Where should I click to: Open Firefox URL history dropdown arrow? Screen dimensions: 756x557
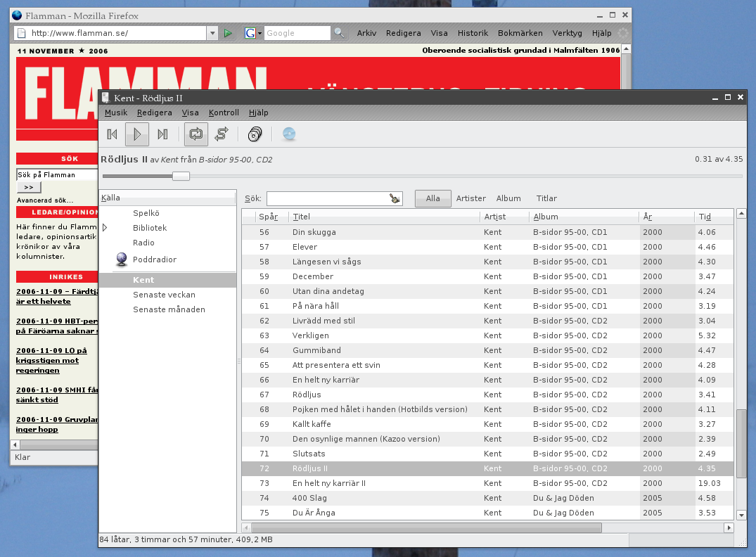(x=212, y=33)
